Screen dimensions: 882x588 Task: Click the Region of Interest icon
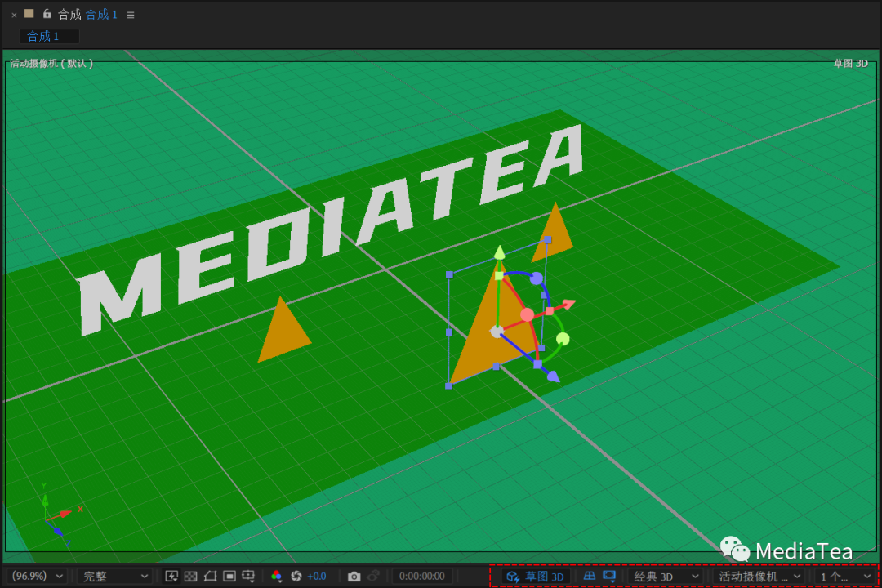pyautogui.click(x=229, y=577)
